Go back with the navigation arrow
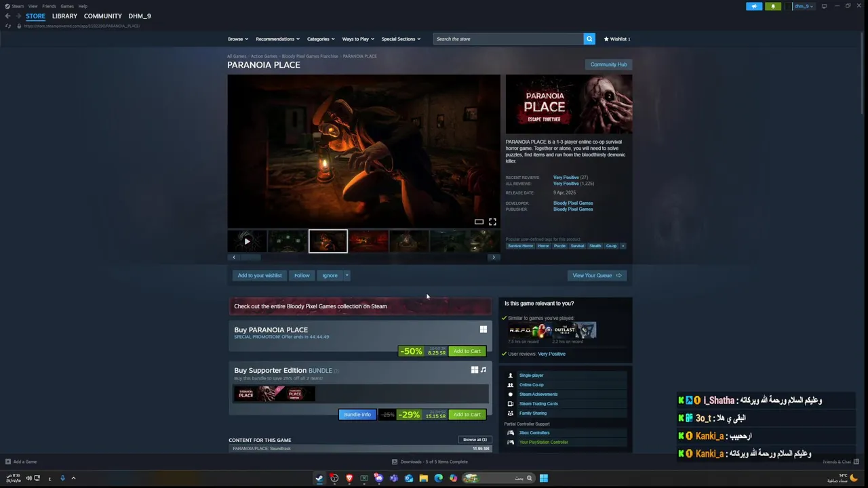 click(x=7, y=16)
